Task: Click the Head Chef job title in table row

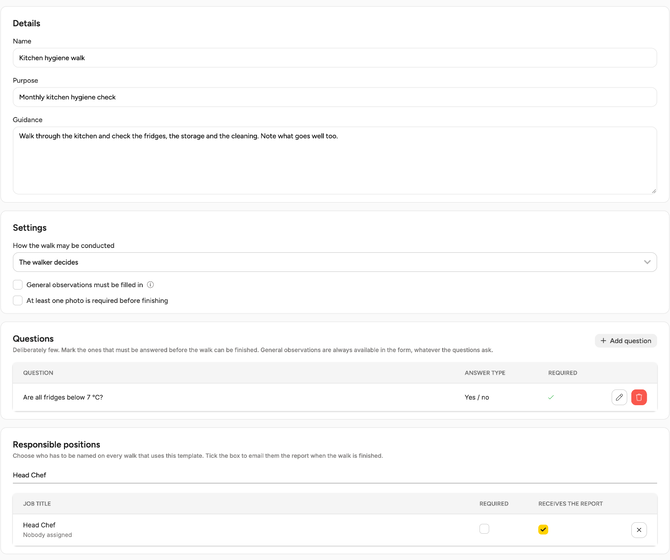Action: pyautogui.click(x=39, y=525)
